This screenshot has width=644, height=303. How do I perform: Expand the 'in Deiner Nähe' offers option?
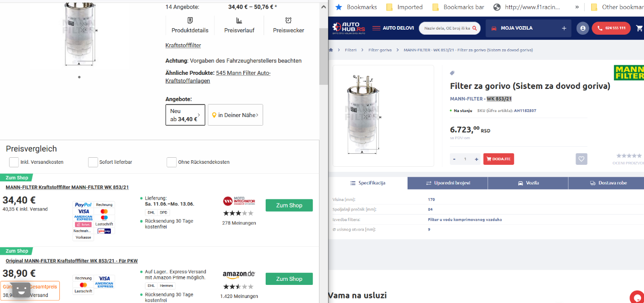point(235,115)
